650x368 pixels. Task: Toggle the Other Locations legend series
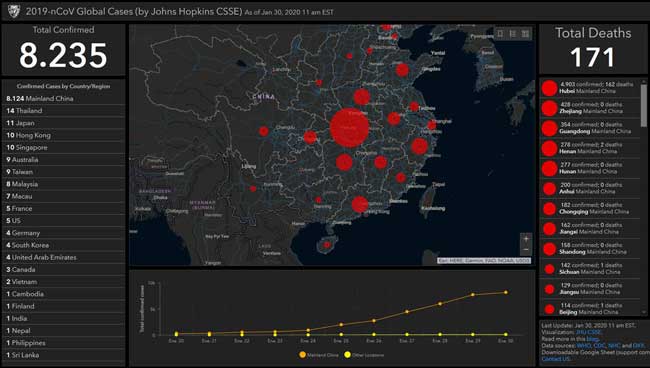[364, 355]
